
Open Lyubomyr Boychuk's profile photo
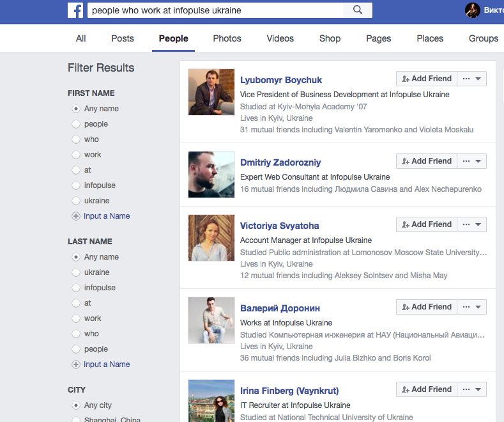tap(211, 92)
